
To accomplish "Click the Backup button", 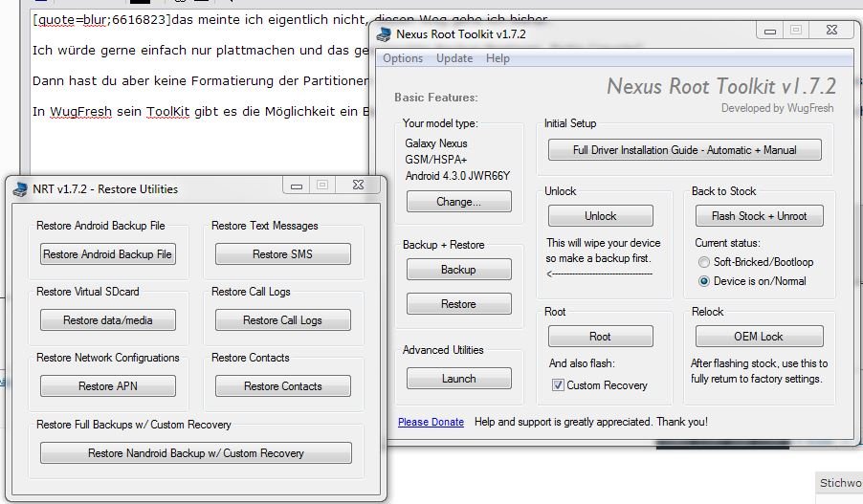I will click(458, 270).
